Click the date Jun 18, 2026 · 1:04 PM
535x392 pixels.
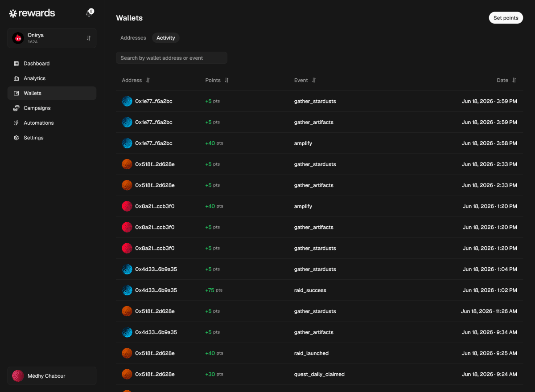[490, 269]
